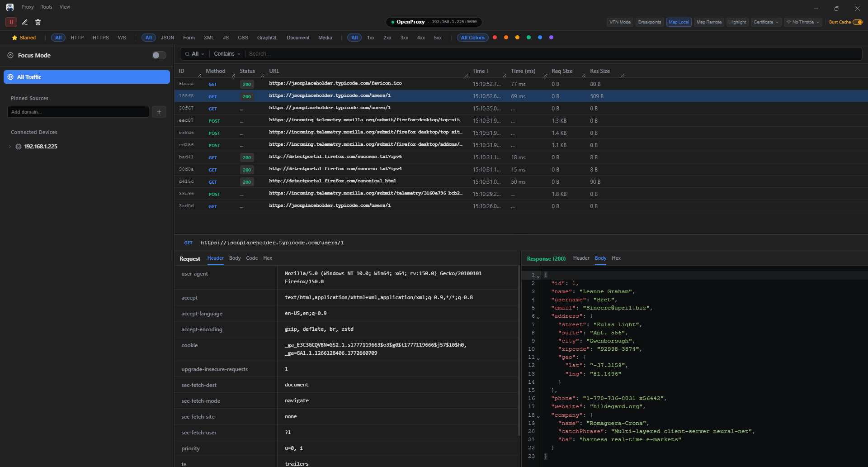The width and height of the screenshot is (868, 467).
Task: Switch to Request Code tab
Action: click(x=252, y=258)
